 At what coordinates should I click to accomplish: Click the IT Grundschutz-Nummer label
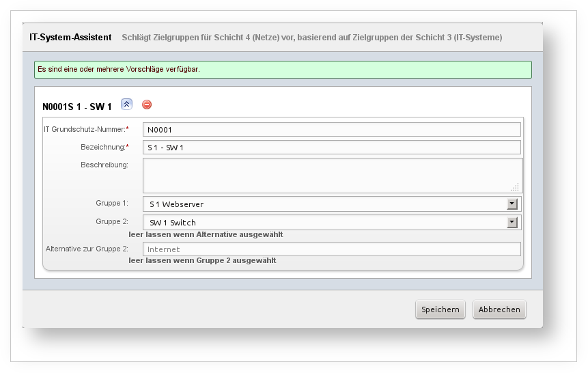(x=85, y=129)
